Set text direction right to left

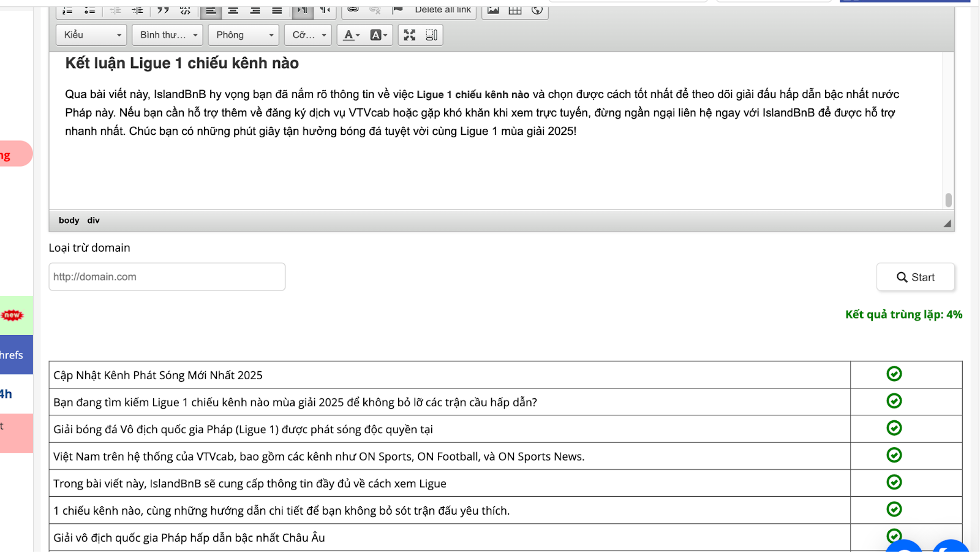[325, 10]
